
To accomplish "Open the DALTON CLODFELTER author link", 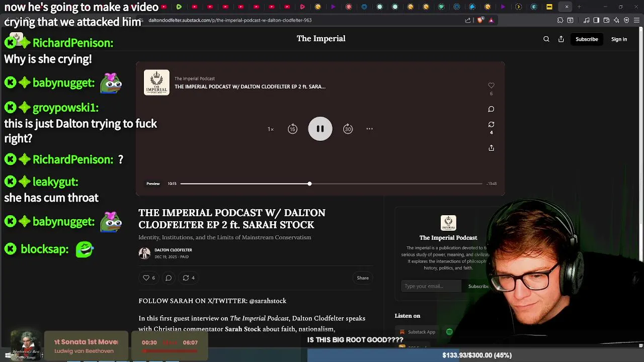I will (173, 250).
